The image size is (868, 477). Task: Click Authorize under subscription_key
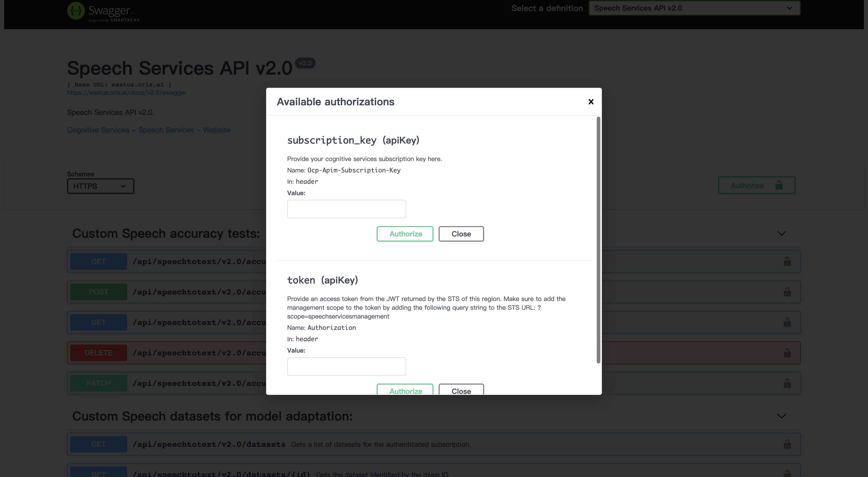click(405, 234)
